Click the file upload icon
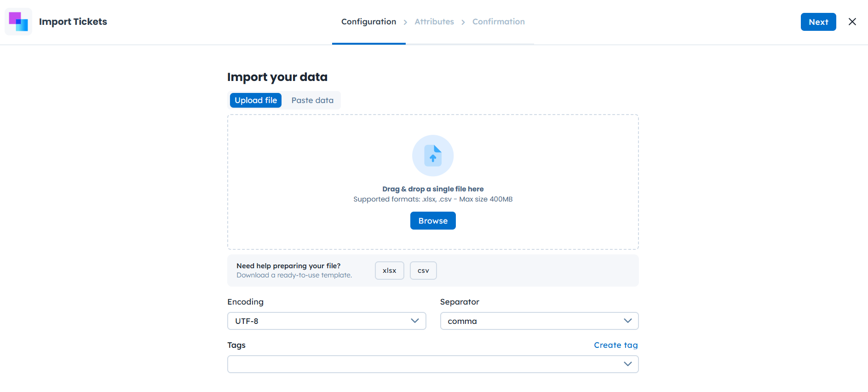The width and height of the screenshot is (868, 392). click(x=433, y=156)
